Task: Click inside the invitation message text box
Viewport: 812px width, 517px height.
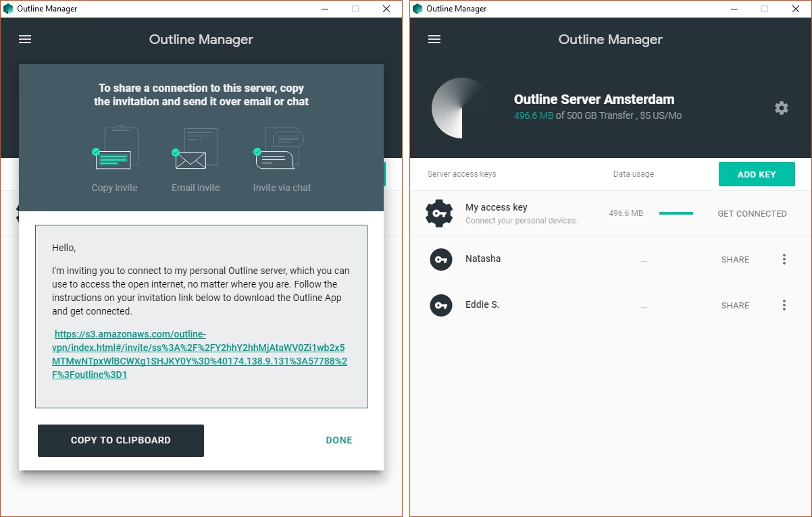Action: point(201,317)
